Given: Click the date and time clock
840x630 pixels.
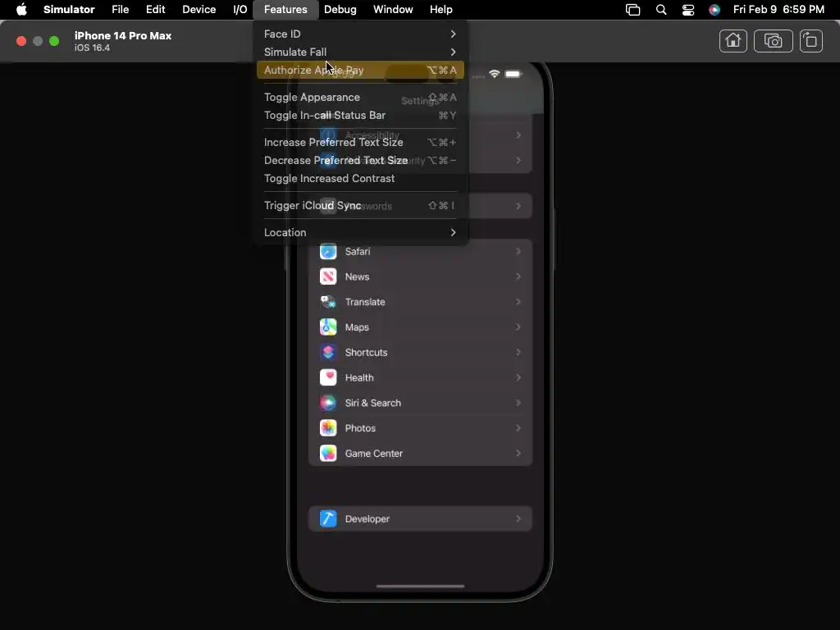Looking at the screenshot, I should point(778,10).
